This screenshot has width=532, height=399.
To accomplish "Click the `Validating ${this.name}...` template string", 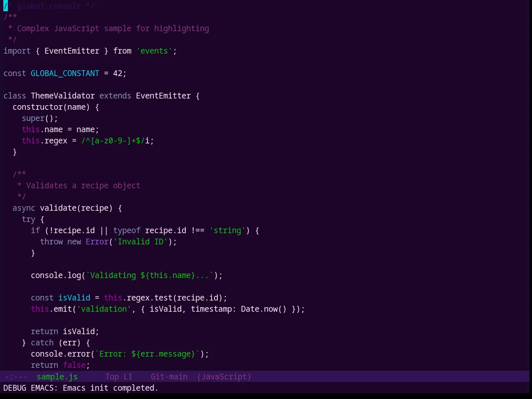I will 150,275.
